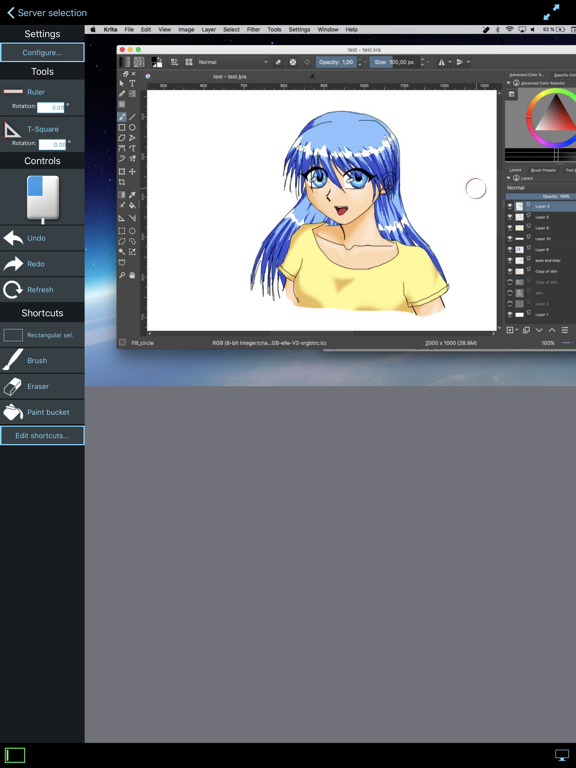This screenshot has width=576, height=768.
Task: Open layer properties icon in the Layers panel
Action: click(x=565, y=330)
